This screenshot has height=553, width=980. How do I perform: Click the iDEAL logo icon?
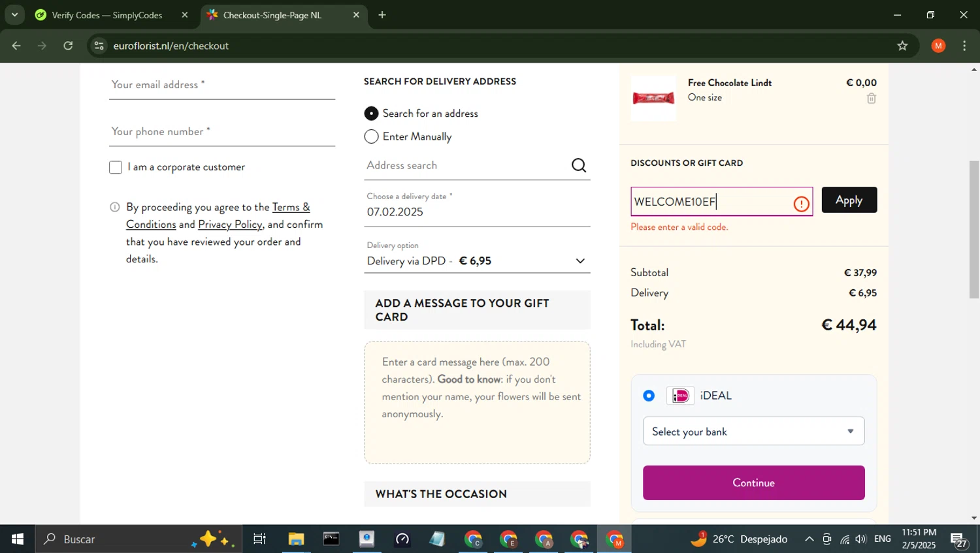tap(680, 396)
